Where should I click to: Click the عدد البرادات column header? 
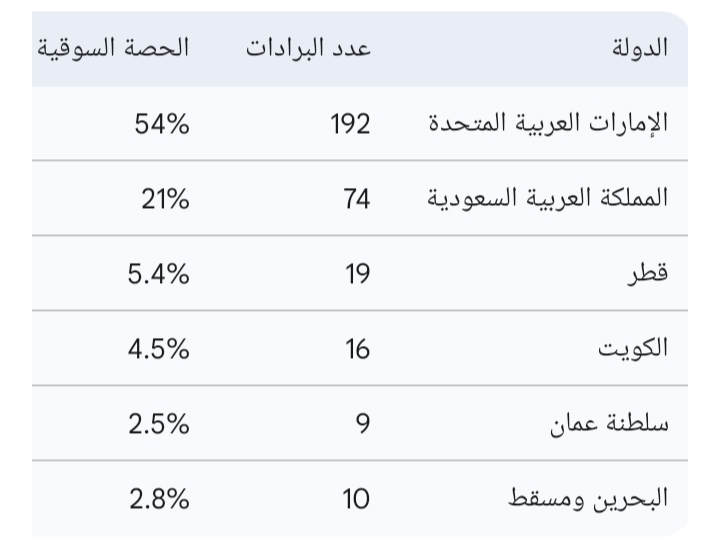[309, 50]
